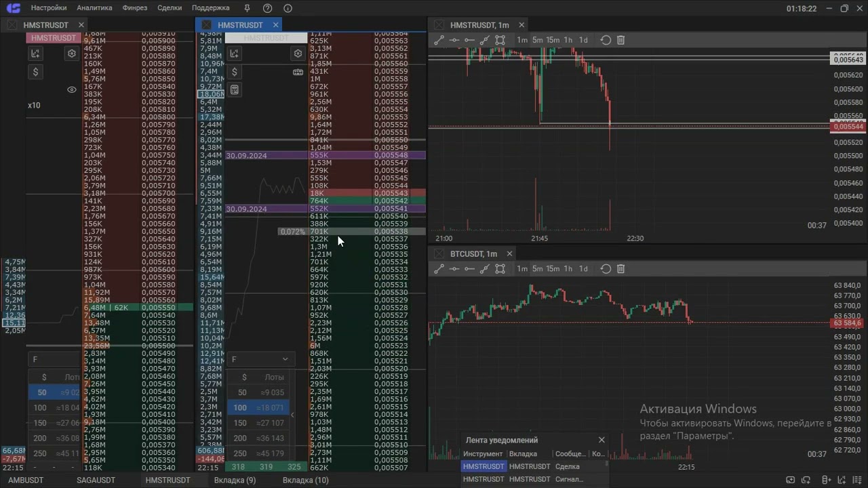Image resolution: width=868 pixels, height=488 pixels.
Task: Switch BTCUSDT chart to 1h timeframe
Action: (x=568, y=268)
